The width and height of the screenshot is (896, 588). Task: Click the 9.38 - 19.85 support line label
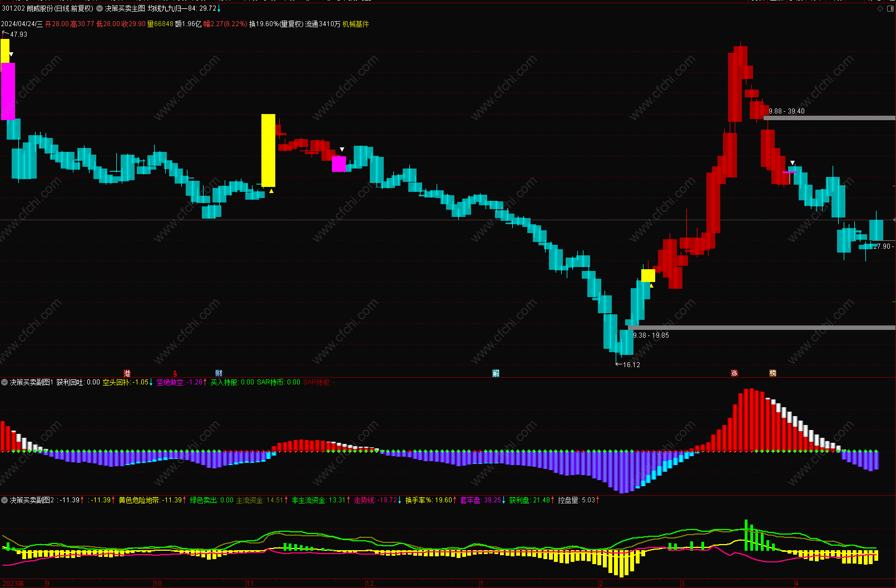pyautogui.click(x=651, y=335)
